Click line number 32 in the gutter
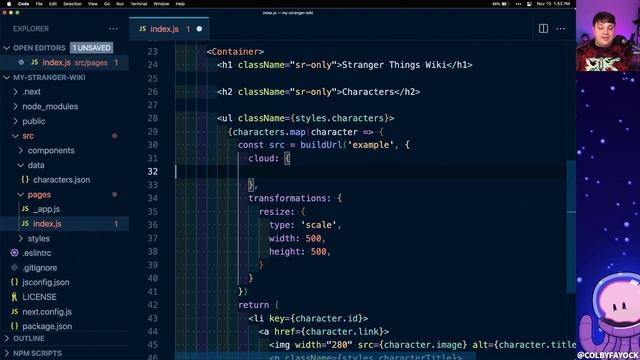640x360 pixels. click(152, 171)
